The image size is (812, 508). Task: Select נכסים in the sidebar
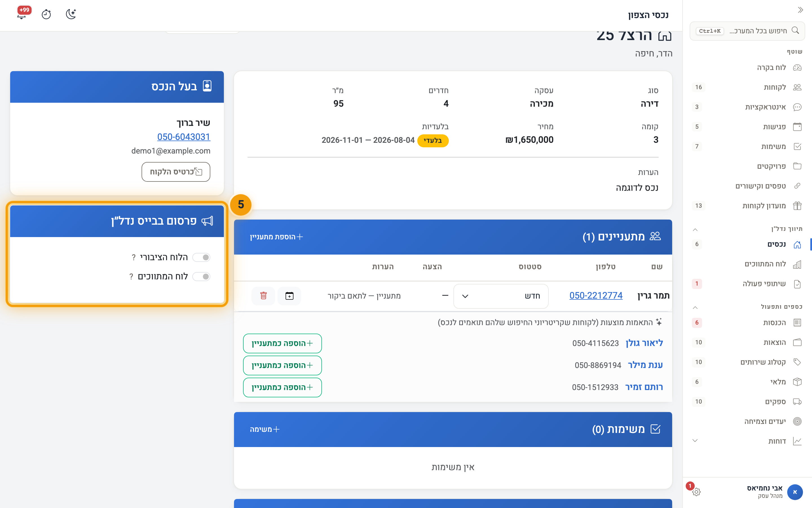747,244
